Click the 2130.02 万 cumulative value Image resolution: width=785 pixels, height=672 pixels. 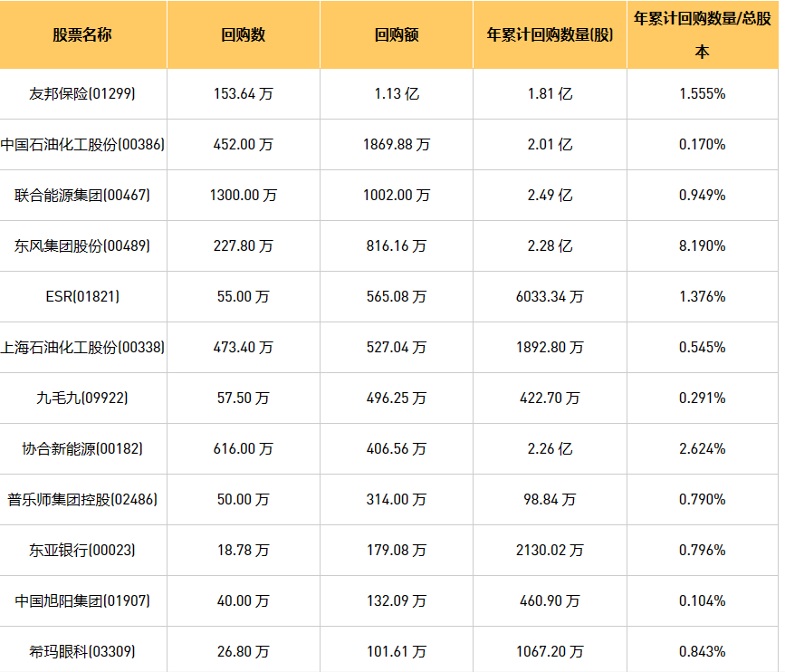pos(550,550)
